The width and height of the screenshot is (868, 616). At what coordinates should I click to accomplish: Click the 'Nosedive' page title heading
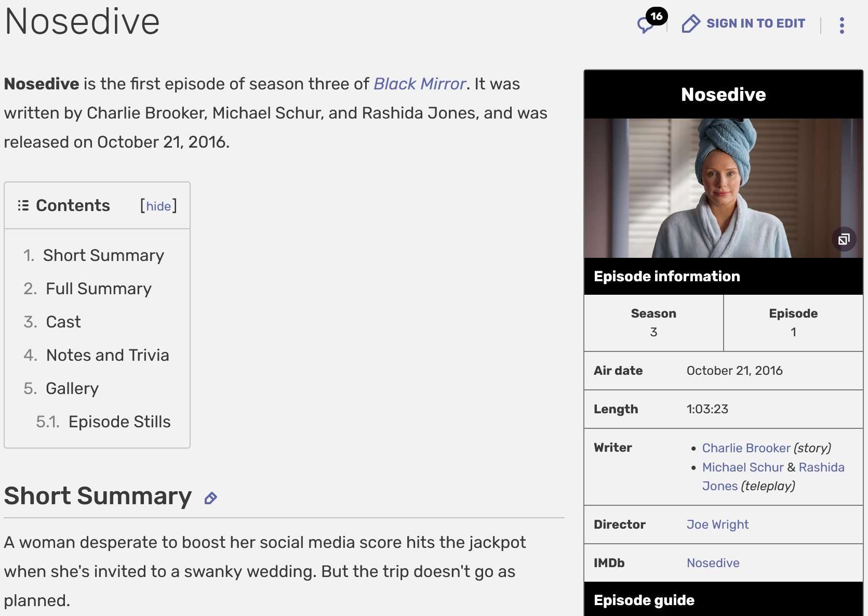[x=82, y=22]
